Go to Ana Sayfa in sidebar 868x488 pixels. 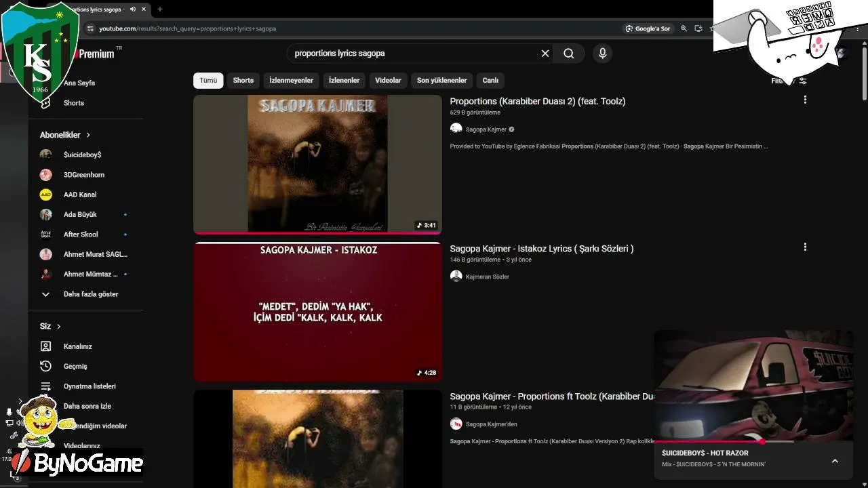coord(79,83)
